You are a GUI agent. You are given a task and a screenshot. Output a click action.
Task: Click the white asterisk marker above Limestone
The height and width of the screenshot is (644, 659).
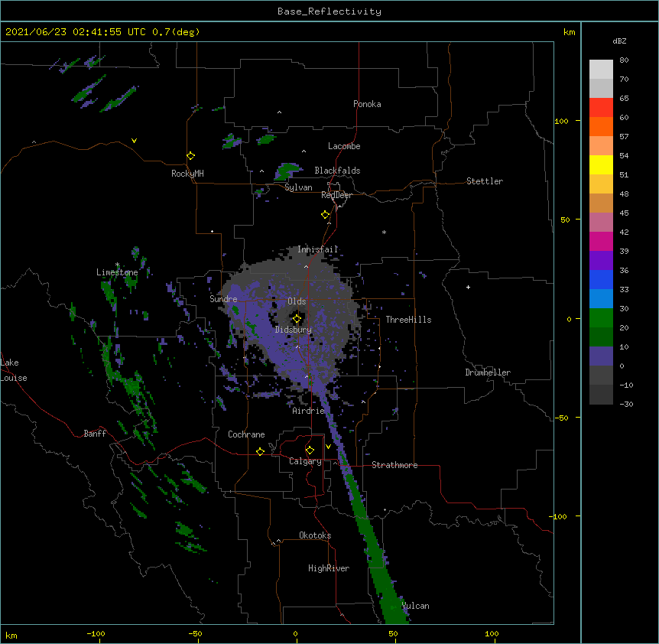pos(118,265)
